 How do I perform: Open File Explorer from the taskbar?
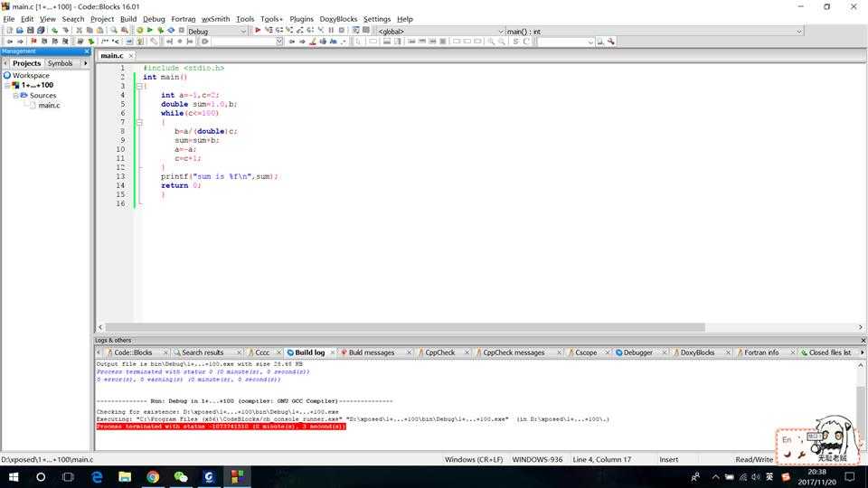coord(125,476)
